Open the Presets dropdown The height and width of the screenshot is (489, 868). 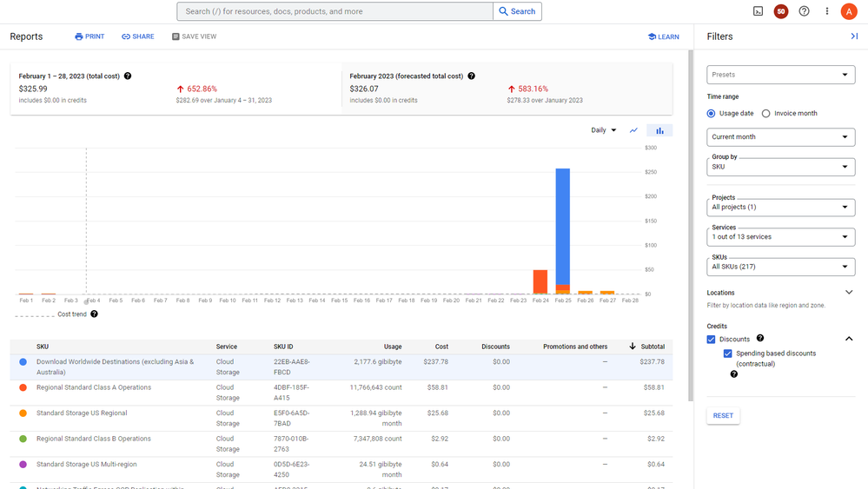(x=780, y=75)
